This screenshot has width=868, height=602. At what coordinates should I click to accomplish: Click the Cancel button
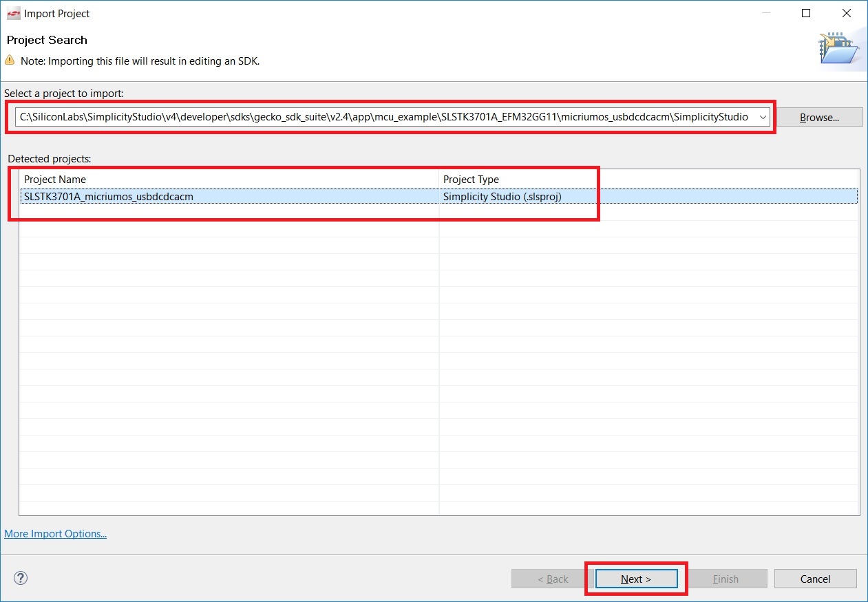[x=816, y=579]
